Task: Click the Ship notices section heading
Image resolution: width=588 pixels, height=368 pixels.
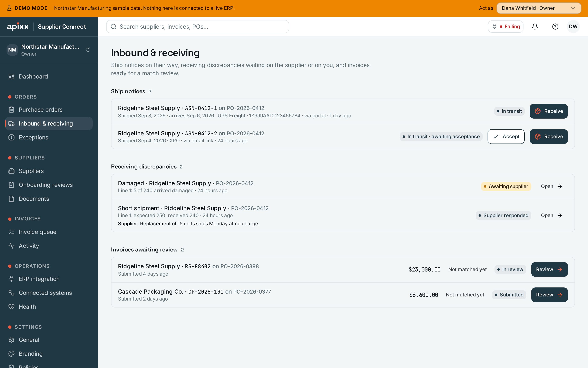Action: (128, 91)
